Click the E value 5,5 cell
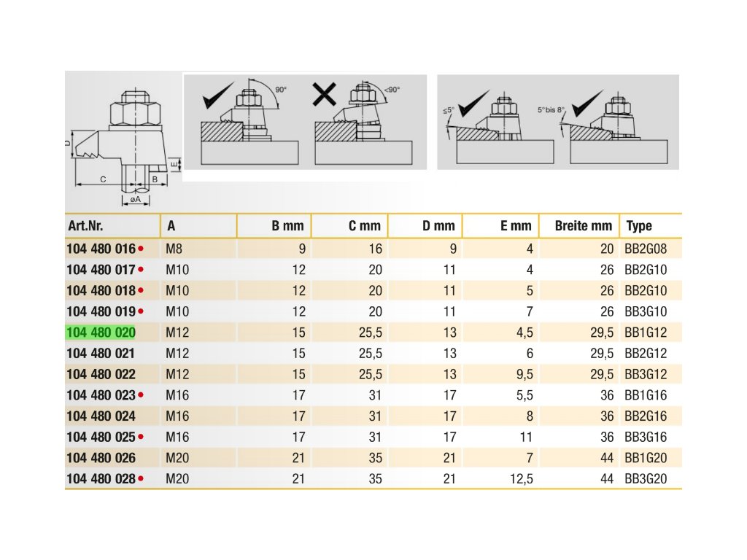This screenshot has width=747, height=560. (x=525, y=395)
